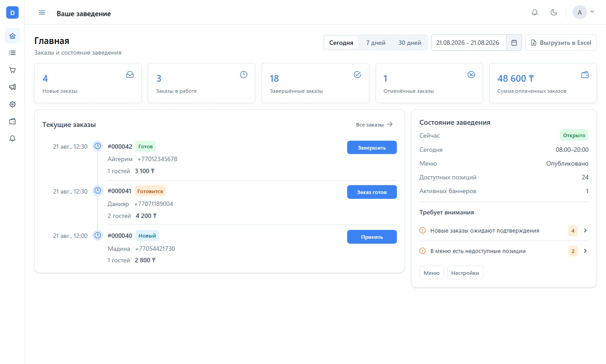Click the checkmark icon on Завершённые заказы card
This screenshot has height=364, width=606.
(x=357, y=75)
